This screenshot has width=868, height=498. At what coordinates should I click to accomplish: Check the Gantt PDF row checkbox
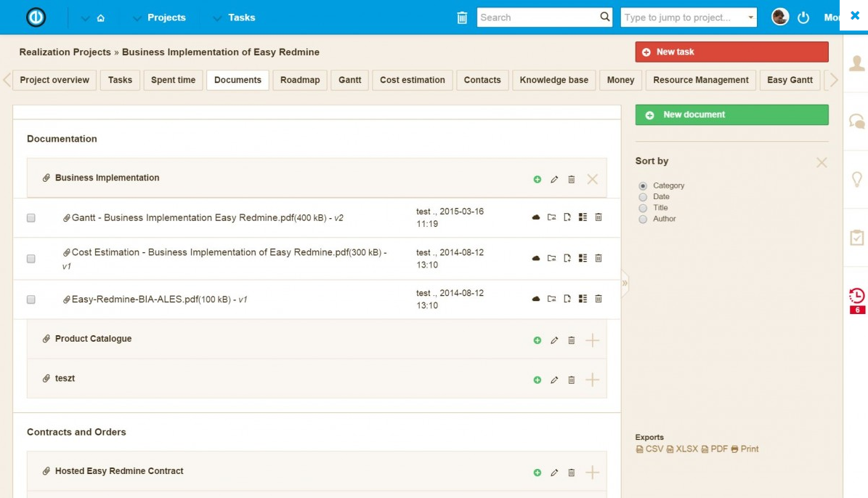(31, 217)
